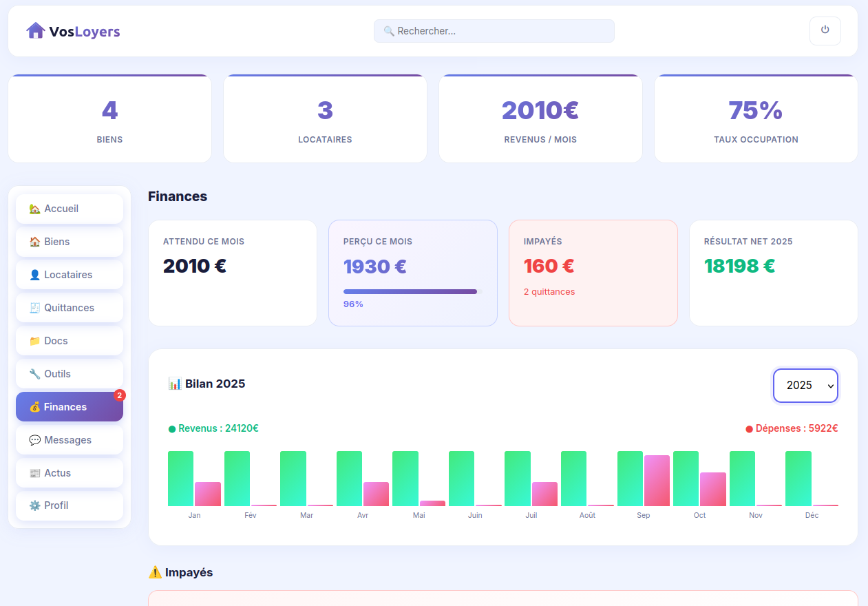
Task: Click the Jan green revenue bar
Action: [x=181, y=479]
